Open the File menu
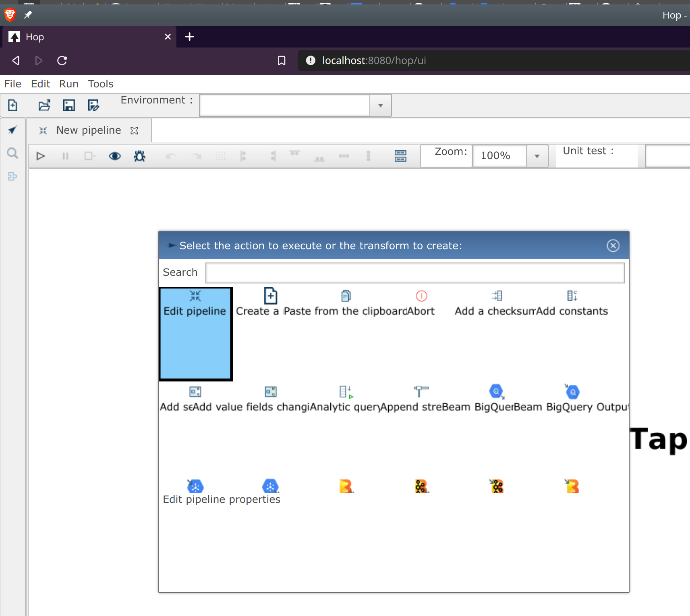Viewport: 690px width, 616px height. (x=12, y=84)
